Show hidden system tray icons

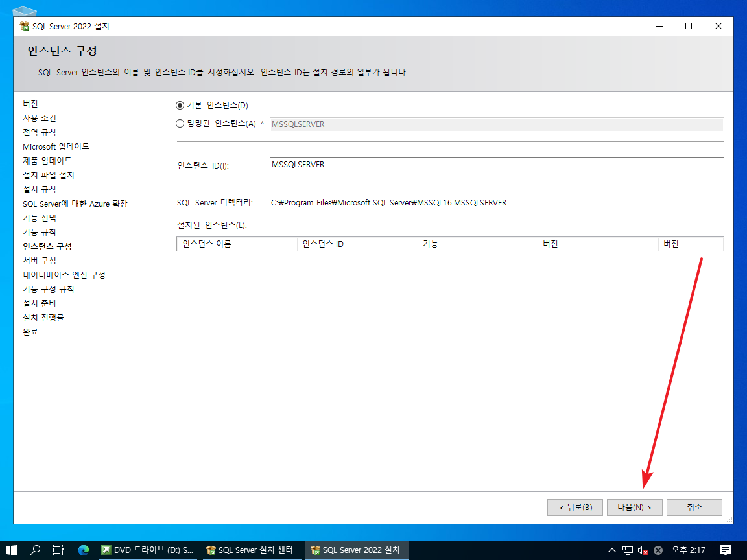point(612,550)
